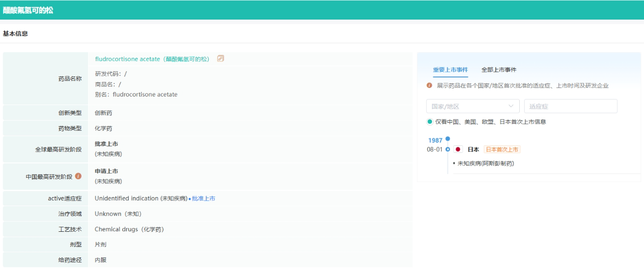
Task: Click the 醋酸氟氢可的松 page header title
Action: pyautogui.click(x=28, y=10)
